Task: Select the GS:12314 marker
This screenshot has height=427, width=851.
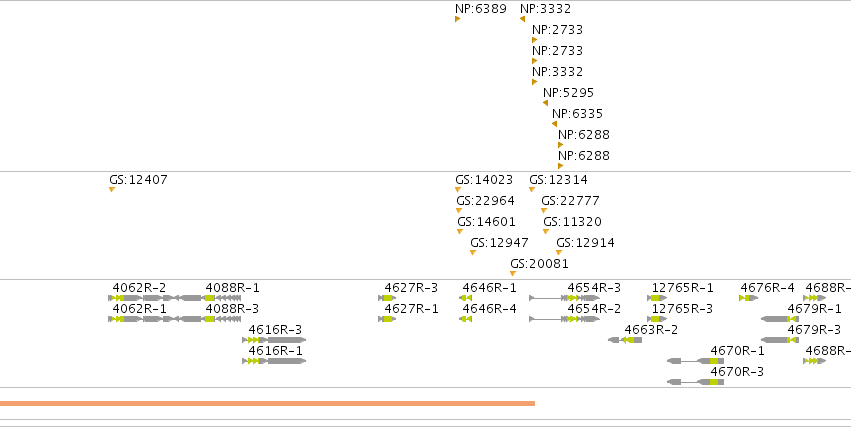Action: pyautogui.click(x=532, y=189)
